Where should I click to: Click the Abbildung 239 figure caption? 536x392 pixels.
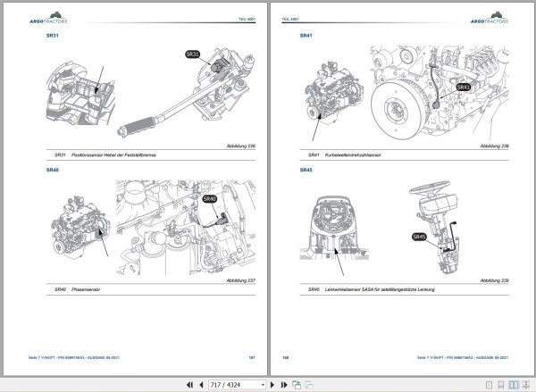click(494, 280)
